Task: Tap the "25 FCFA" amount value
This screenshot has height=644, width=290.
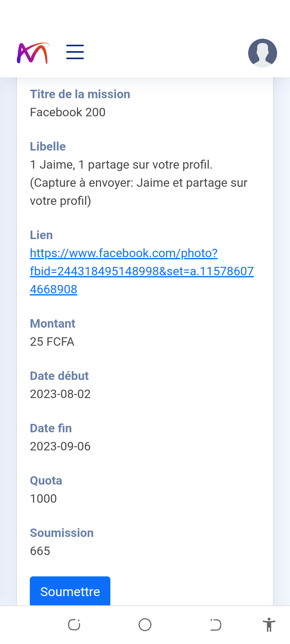Action: (x=52, y=342)
